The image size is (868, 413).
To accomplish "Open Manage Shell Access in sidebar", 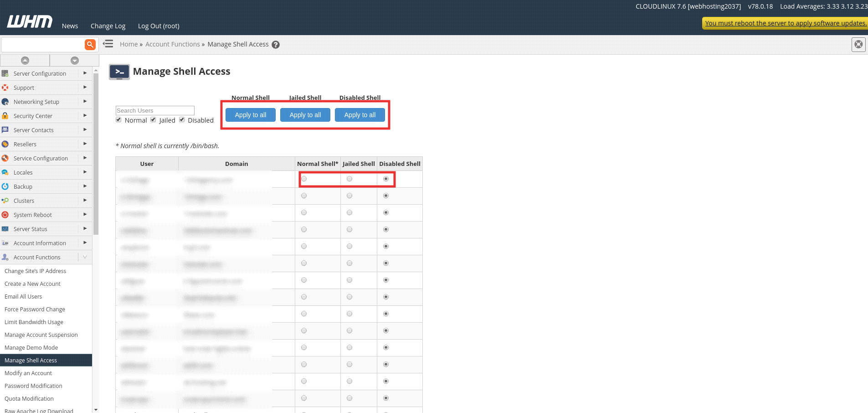I will [x=46, y=360].
